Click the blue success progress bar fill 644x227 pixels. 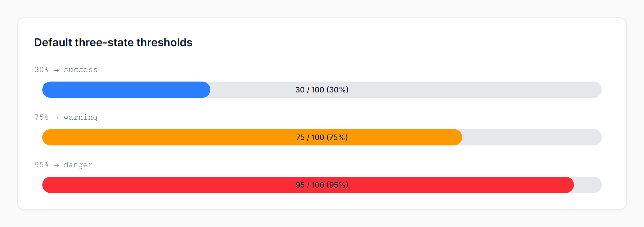[x=126, y=90]
